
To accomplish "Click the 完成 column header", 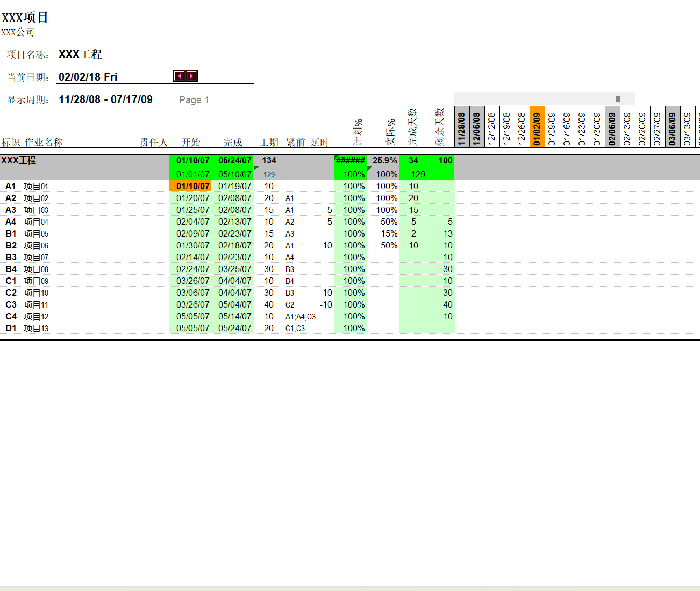I will [233, 142].
